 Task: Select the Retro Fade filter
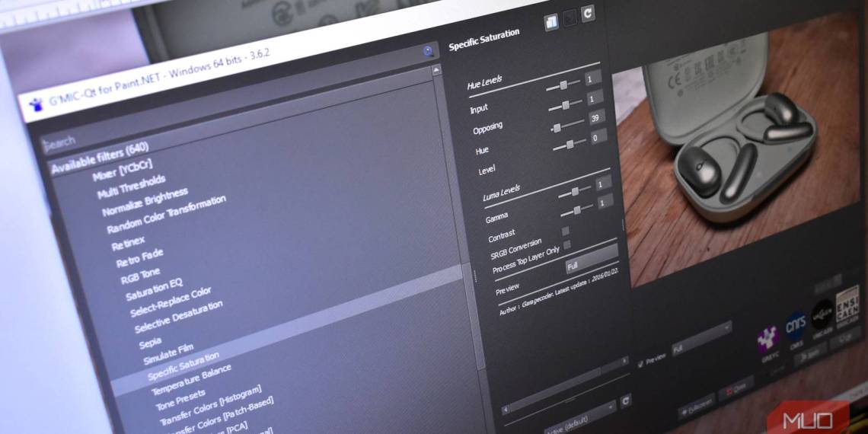coord(139,258)
